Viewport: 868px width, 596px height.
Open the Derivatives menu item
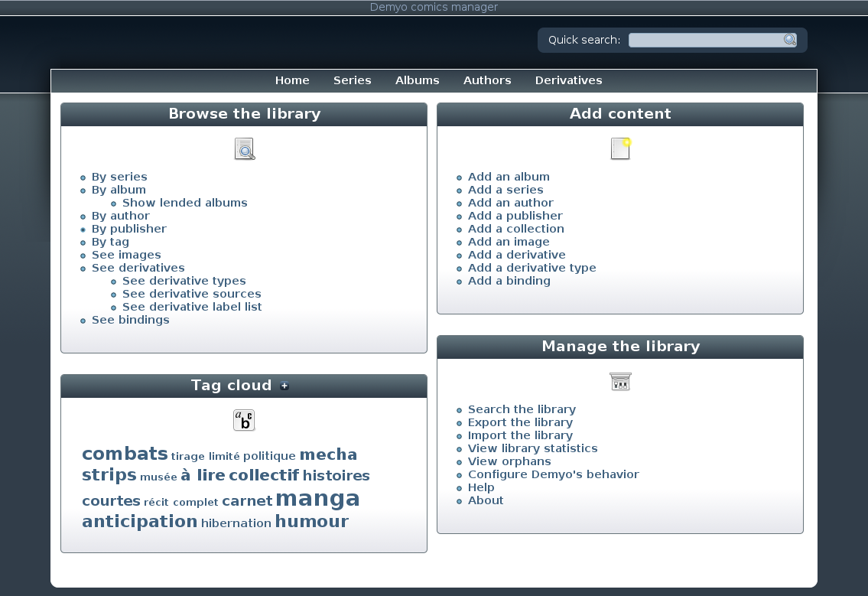pyautogui.click(x=568, y=80)
